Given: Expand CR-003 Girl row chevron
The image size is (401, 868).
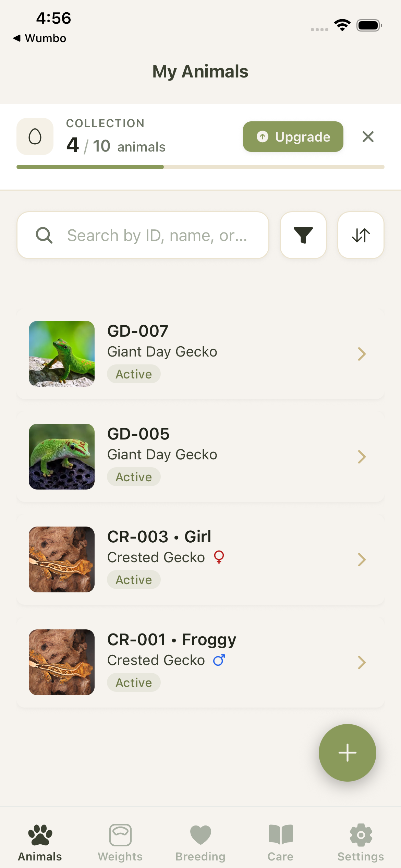Looking at the screenshot, I should 362,559.
